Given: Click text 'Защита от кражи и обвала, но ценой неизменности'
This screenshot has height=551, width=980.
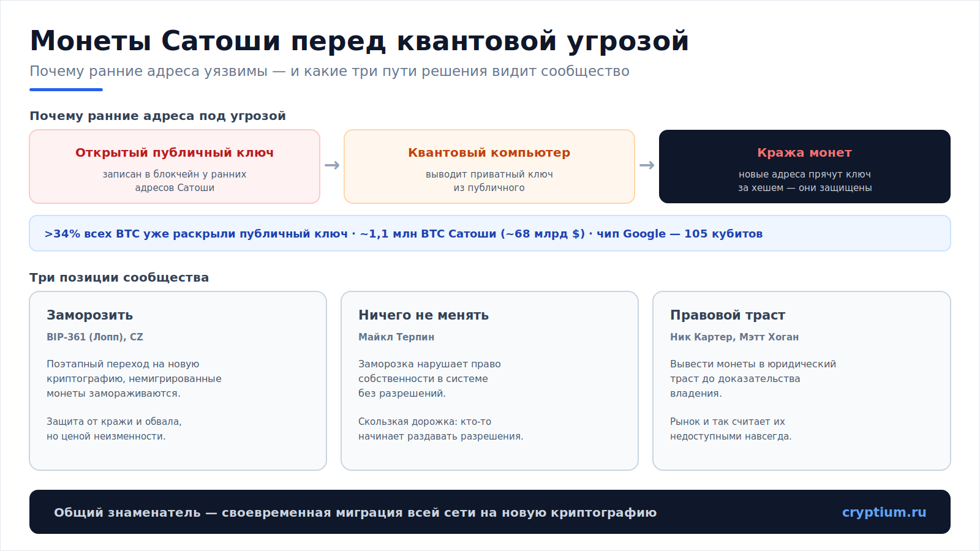Looking at the screenshot, I should tap(115, 429).
